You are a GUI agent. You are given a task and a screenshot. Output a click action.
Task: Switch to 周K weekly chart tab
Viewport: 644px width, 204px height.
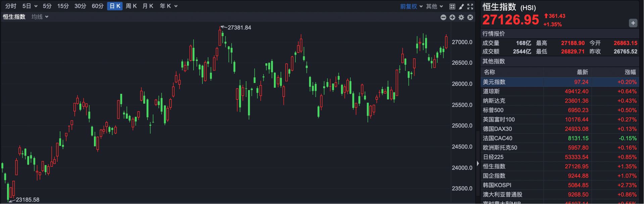point(131,6)
